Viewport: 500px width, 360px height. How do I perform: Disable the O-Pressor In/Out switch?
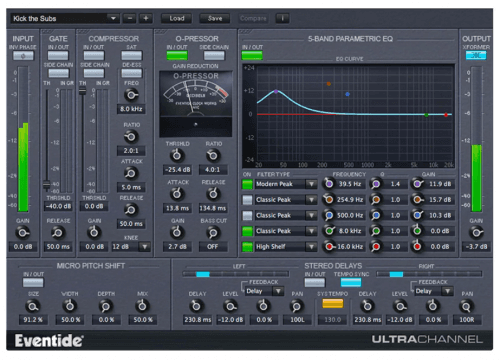(177, 55)
